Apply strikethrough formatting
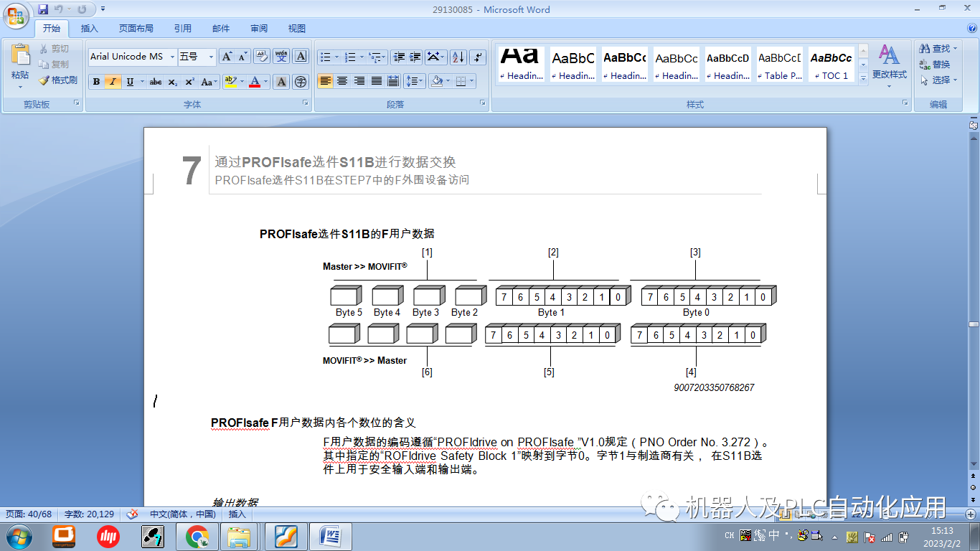 pyautogui.click(x=156, y=80)
